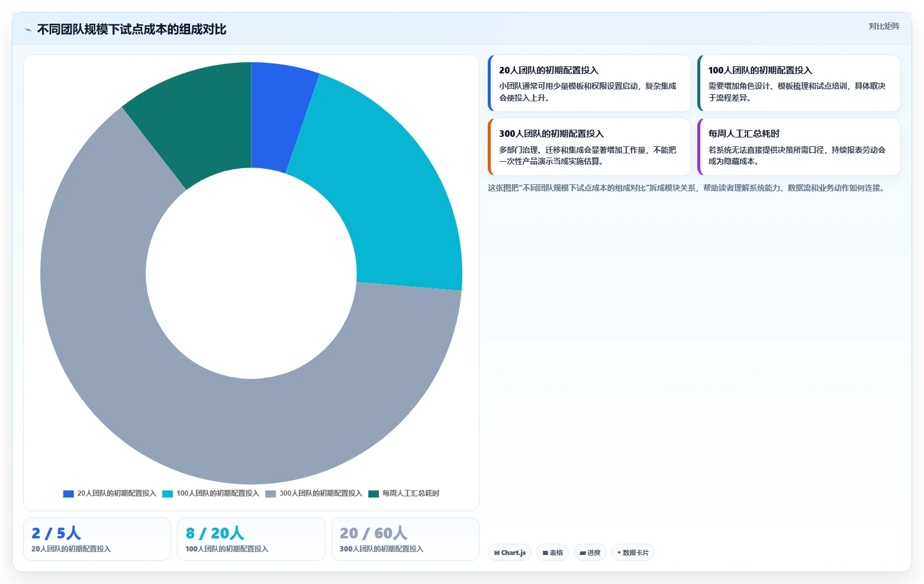Viewport: 924px width, 584px height.
Task: Click the description starting 多部门治理、迁移和集成
Action: (588, 155)
